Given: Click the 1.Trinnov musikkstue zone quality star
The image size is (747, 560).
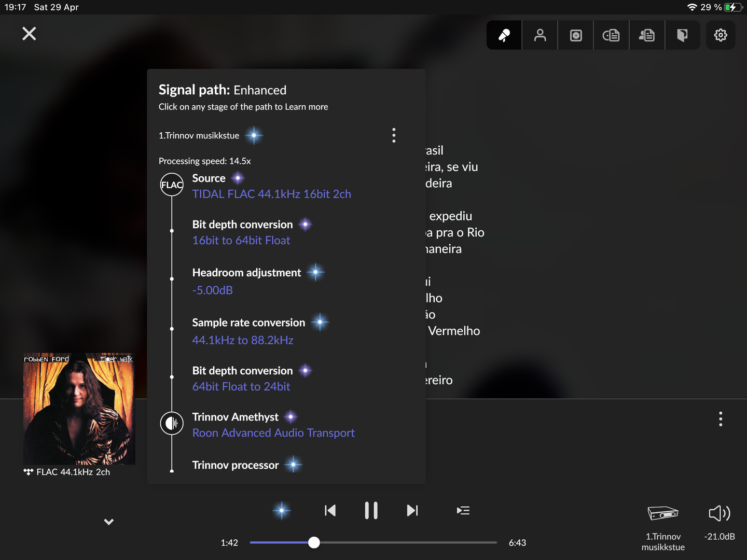Looking at the screenshot, I should tap(254, 136).
